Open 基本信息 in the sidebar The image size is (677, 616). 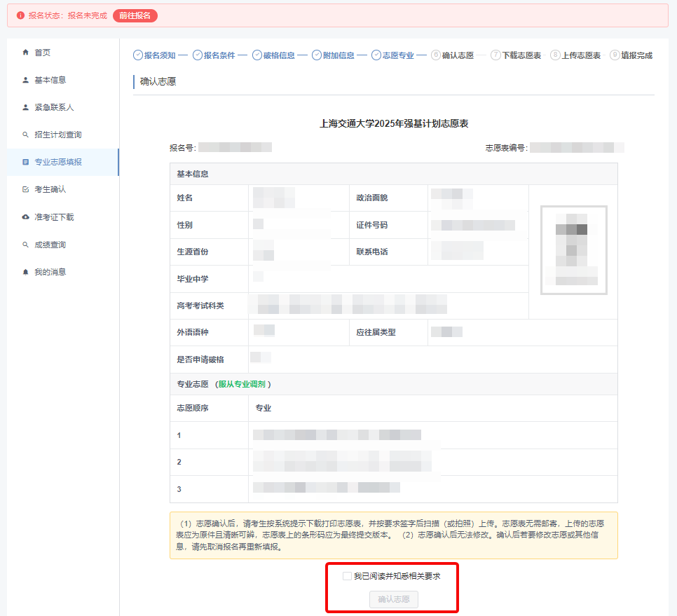[x=62, y=80]
